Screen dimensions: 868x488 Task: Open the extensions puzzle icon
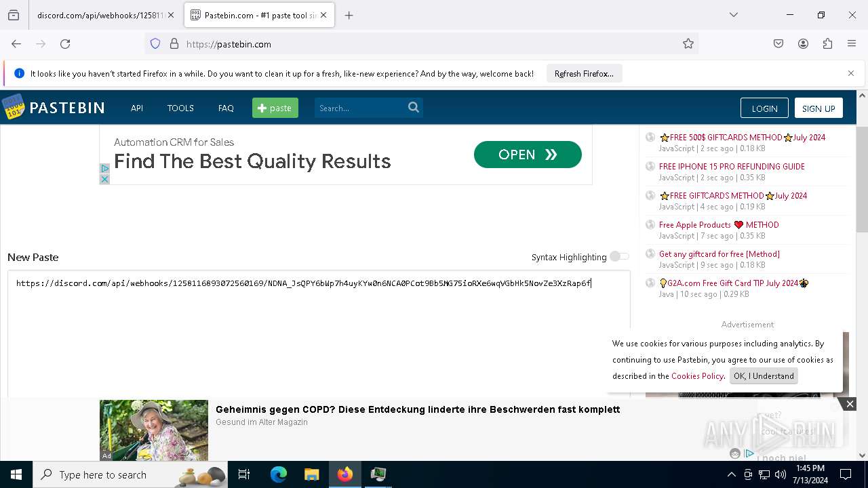827,44
